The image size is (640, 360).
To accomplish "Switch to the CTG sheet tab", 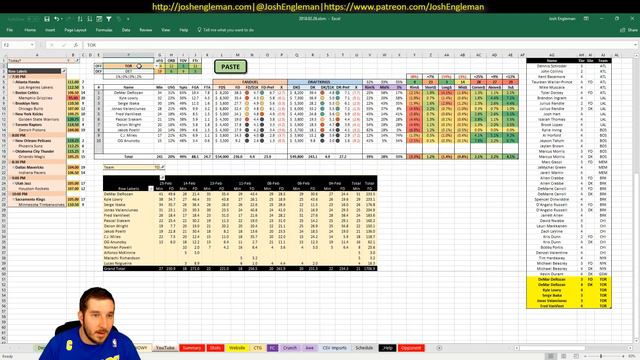I will point(258,348).
